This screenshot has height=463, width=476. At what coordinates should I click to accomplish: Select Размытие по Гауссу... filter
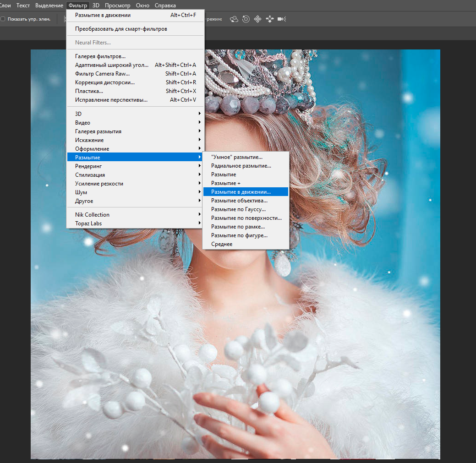click(x=238, y=209)
